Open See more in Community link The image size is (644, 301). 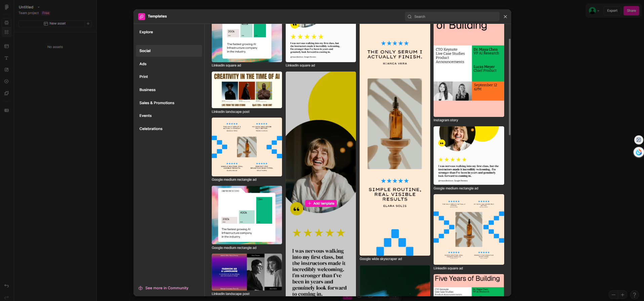167,288
